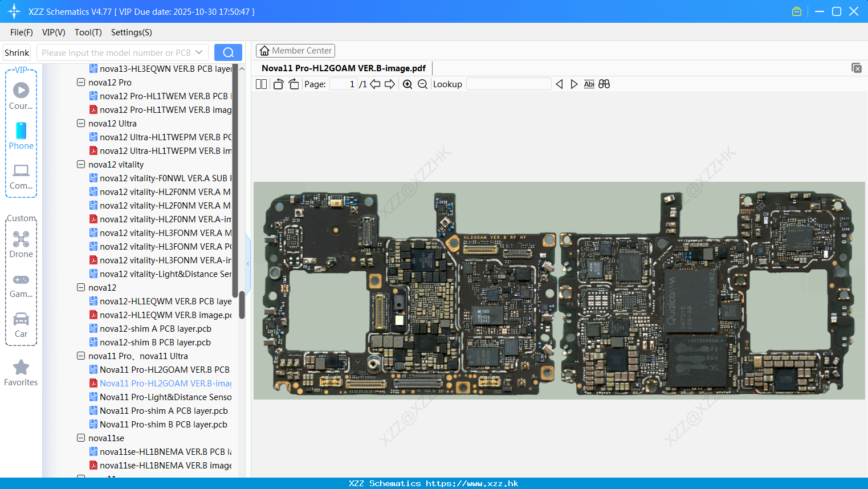868x489 pixels.
Task: Click the motherboard image in the viewer
Action: [x=559, y=291]
